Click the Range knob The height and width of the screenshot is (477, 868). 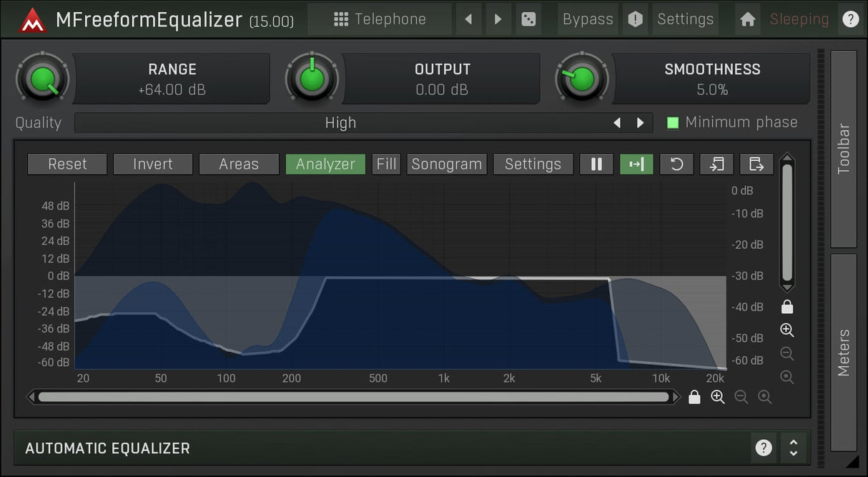44,79
